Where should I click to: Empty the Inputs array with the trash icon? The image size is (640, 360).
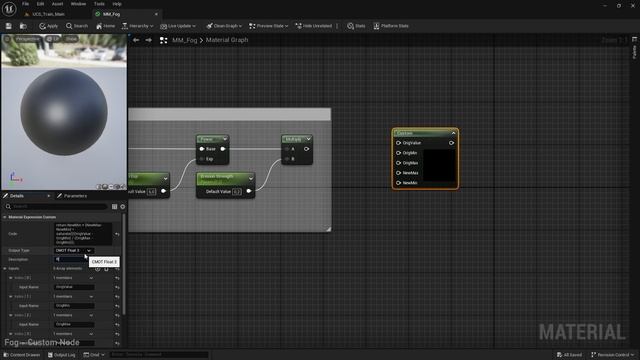click(x=107, y=269)
